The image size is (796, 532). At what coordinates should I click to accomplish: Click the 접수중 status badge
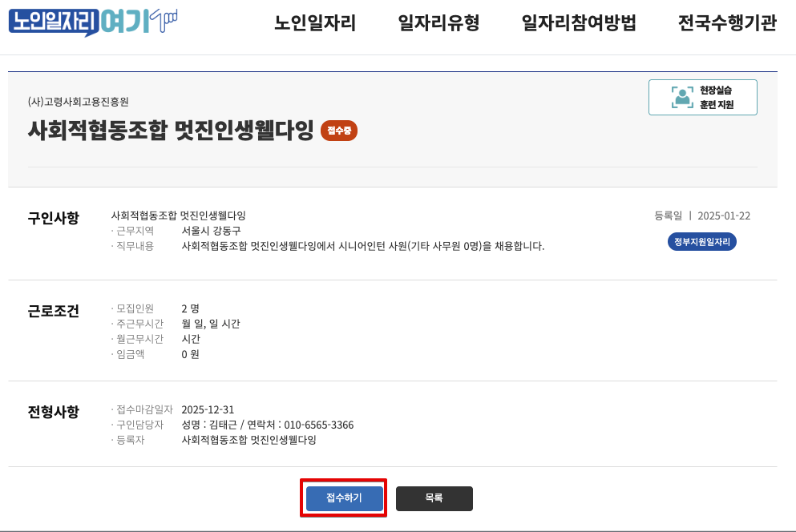(338, 131)
